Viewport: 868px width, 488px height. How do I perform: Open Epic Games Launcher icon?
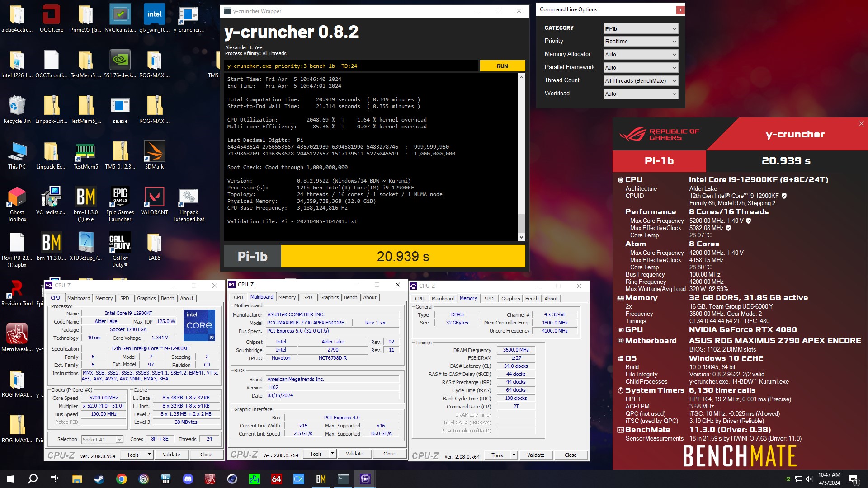(120, 204)
